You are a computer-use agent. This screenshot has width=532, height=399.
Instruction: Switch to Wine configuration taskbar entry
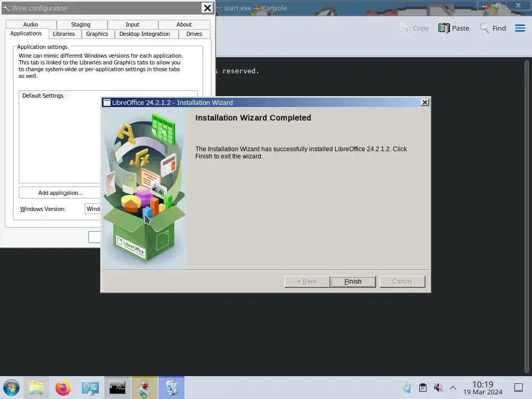click(144, 388)
